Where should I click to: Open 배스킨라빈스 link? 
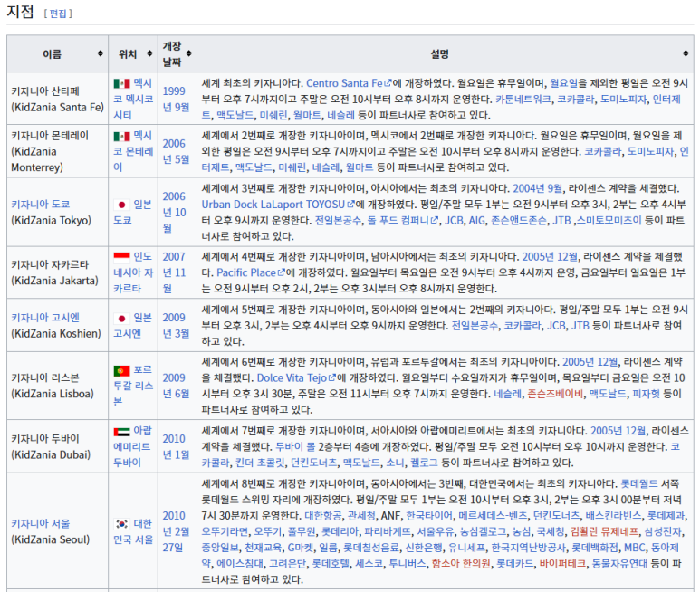[x=613, y=516]
